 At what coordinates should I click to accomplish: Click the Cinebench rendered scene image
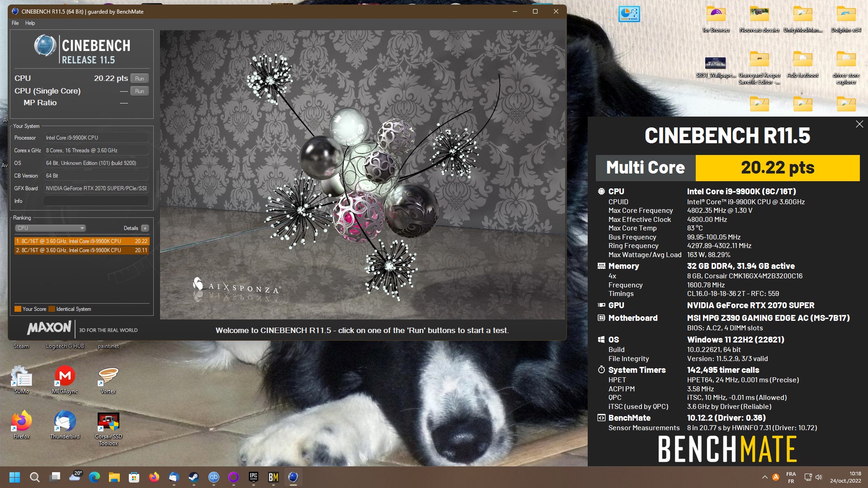coord(363,175)
